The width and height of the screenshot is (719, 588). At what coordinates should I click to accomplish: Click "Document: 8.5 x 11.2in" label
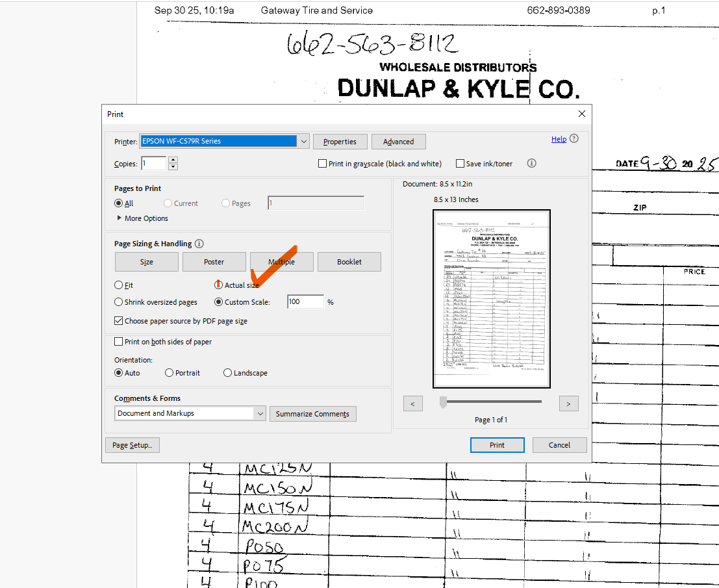pyautogui.click(x=438, y=184)
